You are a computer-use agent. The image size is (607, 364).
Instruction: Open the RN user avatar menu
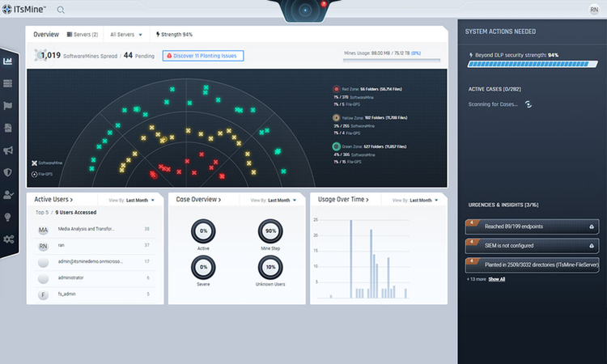594,10
